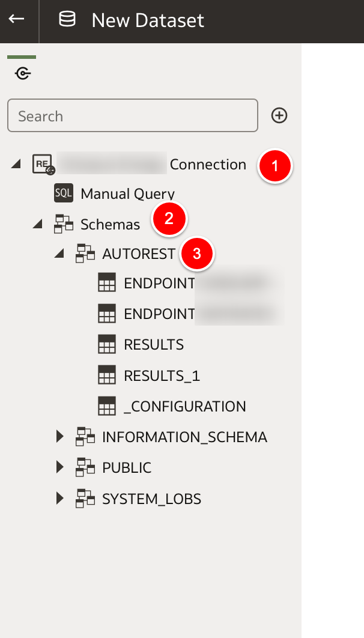Image resolution: width=364 pixels, height=638 pixels.
Task: Select the AUTOREST schema label
Action: pos(139,254)
